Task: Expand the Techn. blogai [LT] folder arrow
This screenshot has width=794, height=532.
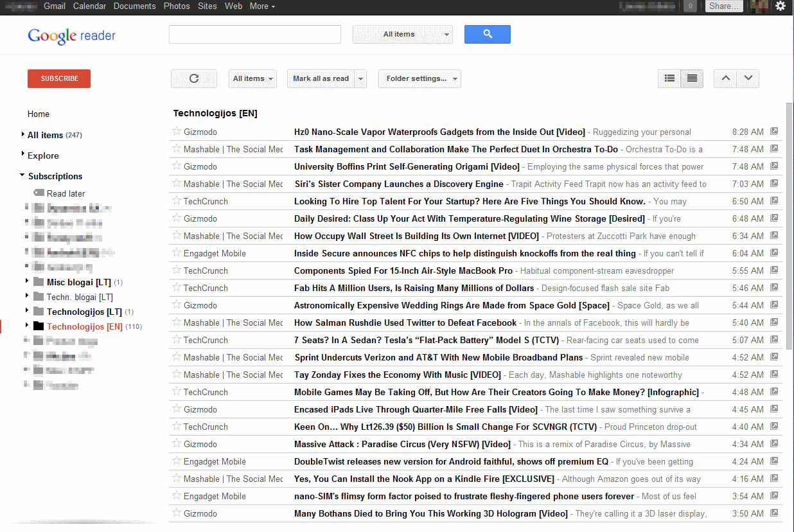Action: point(26,296)
